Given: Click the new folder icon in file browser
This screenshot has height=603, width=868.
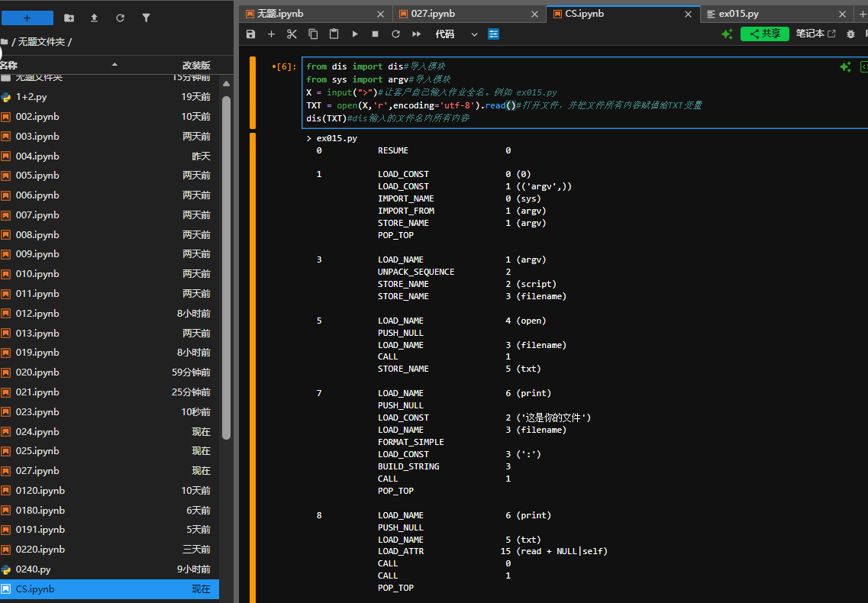Looking at the screenshot, I should pyautogui.click(x=69, y=18).
